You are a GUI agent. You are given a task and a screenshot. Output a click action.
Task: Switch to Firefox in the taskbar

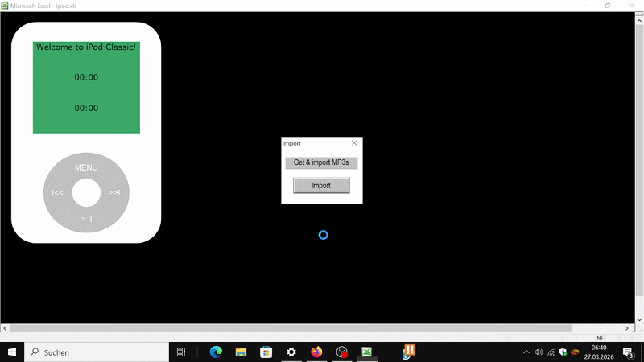[316, 352]
